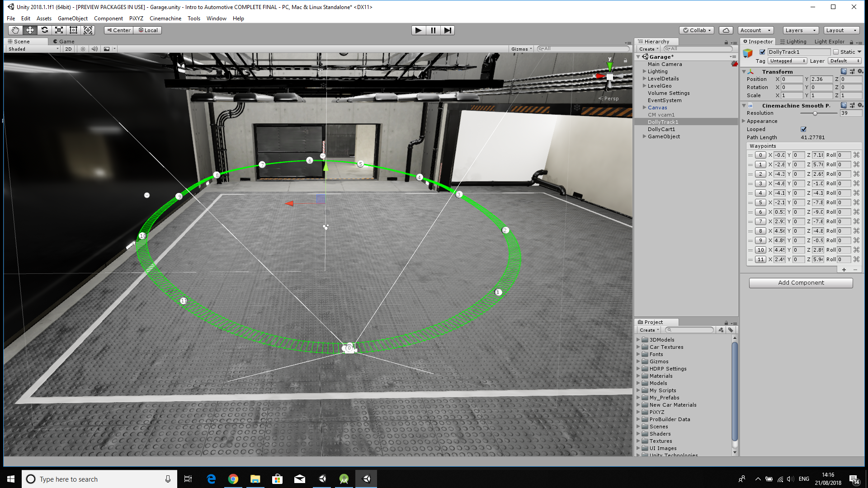Select the Scale tool

tap(59, 30)
